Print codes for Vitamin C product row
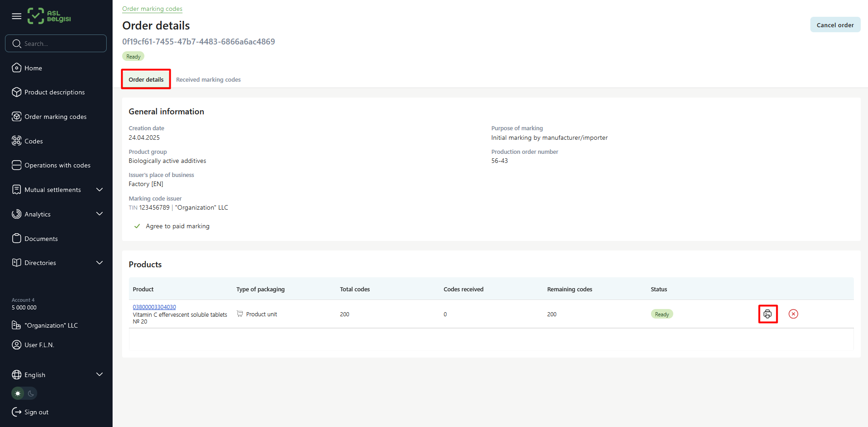 point(768,314)
